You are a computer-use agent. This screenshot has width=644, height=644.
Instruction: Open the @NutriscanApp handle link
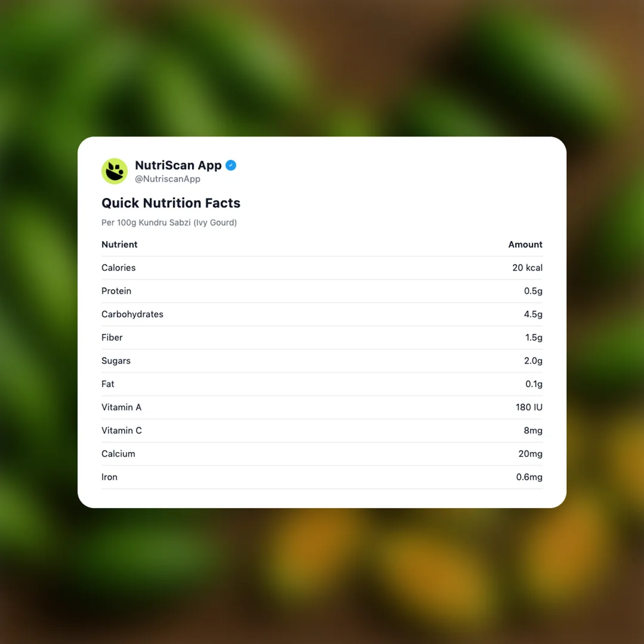tap(168, 179)
